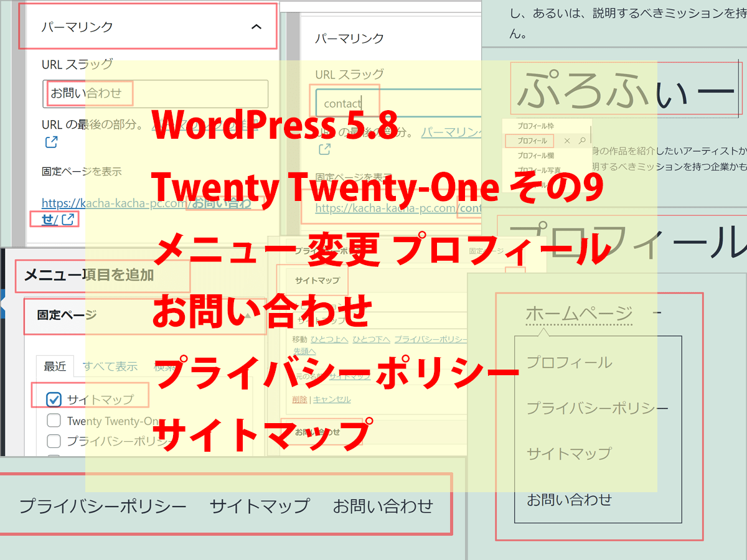Click the URL slug field containing contact
Viewport: 747px width, 560px height.
[x=398, y=103]
